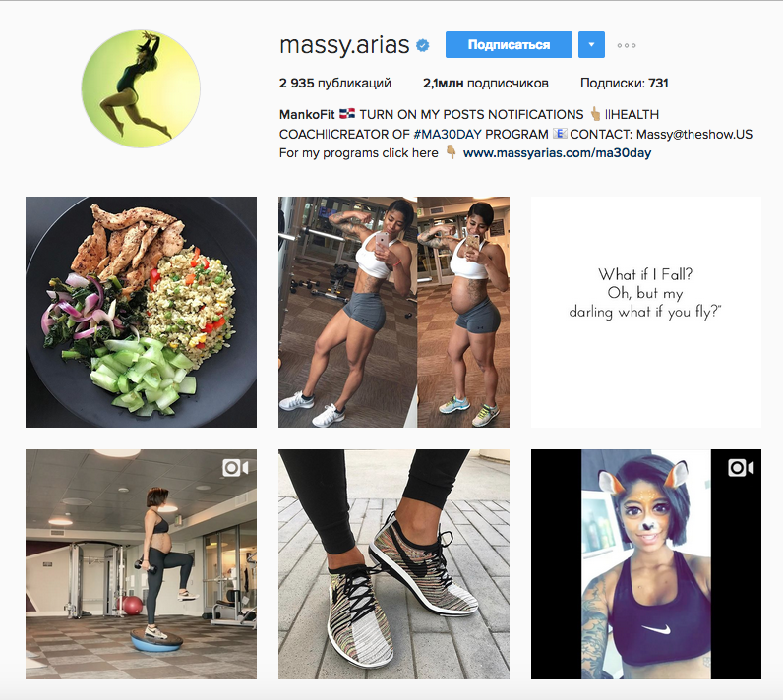View the 2,1млн подписчиков followers list
The height and width of the screenshot is (700, 783).
485,84
